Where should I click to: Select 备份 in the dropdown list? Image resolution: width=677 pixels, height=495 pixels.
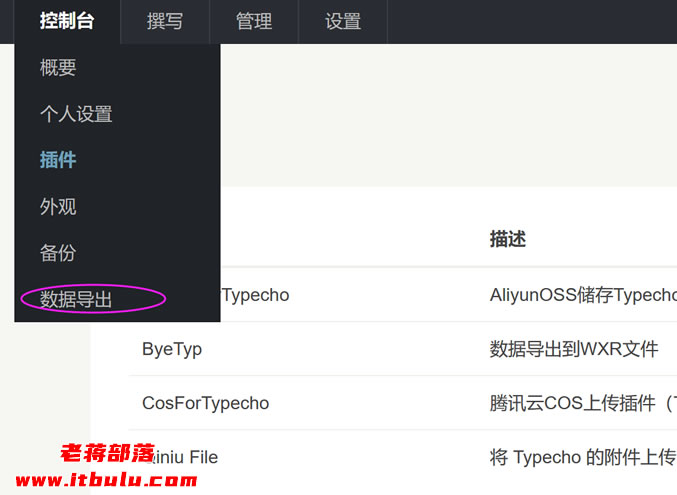pyautogui.click(x=58, y=253)
